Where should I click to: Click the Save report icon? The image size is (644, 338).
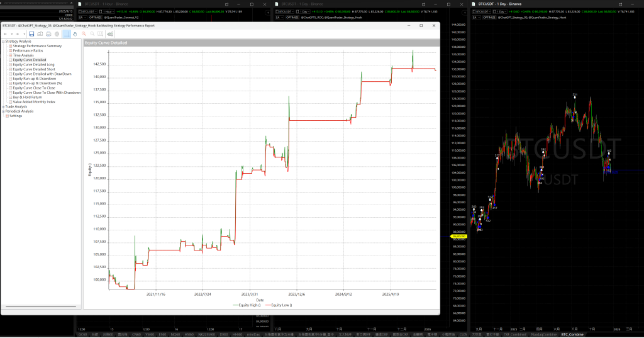click(31, 34)
